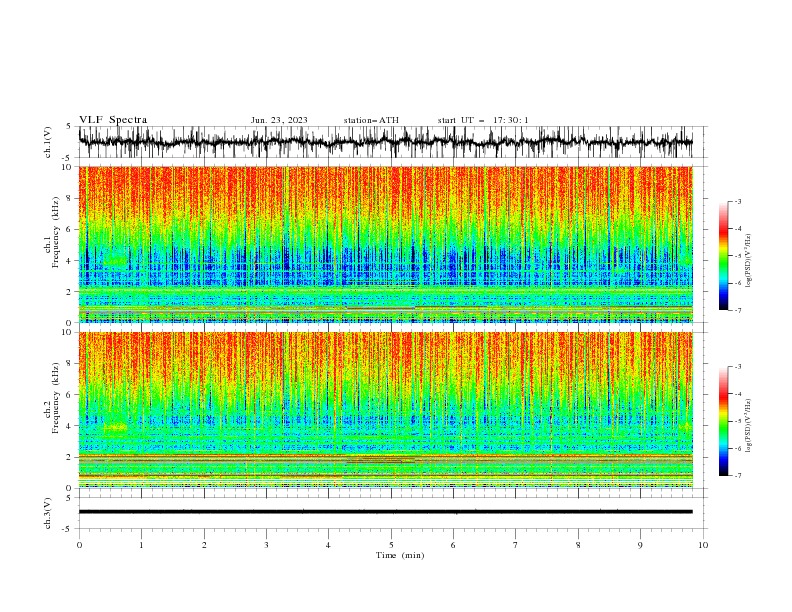Click the ch.2 PSD color scale bar

[723, 421]
